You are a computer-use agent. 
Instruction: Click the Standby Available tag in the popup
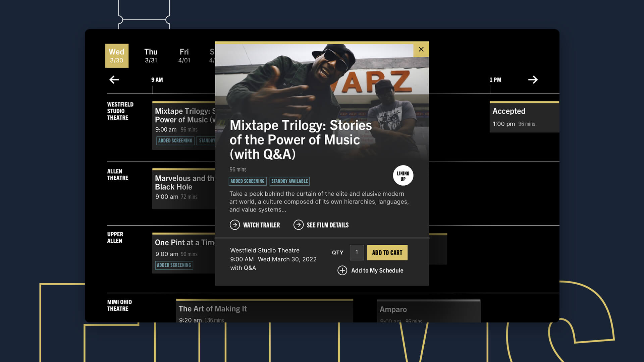point(289,181)
